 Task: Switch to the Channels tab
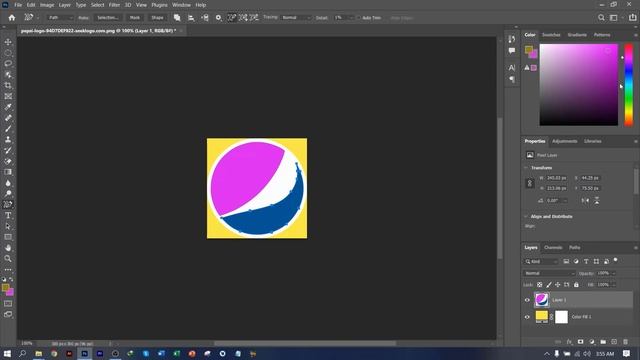point(553,247)
